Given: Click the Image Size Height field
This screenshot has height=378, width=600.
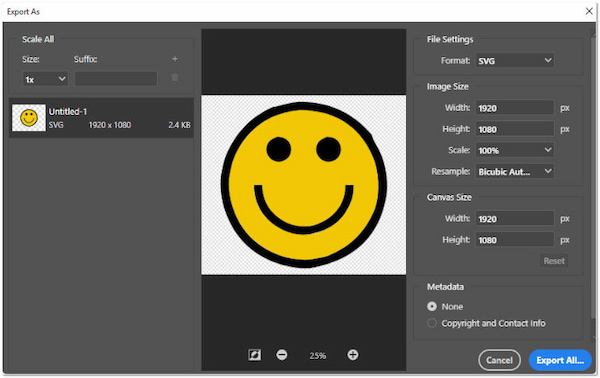Looking at the screenshot, I should 514,129.
